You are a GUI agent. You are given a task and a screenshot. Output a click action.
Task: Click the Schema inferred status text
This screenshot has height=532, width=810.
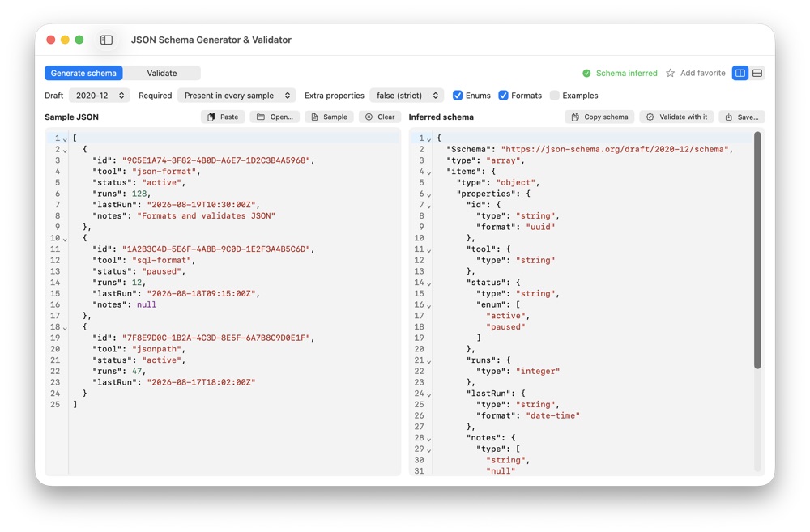point(627,74)
